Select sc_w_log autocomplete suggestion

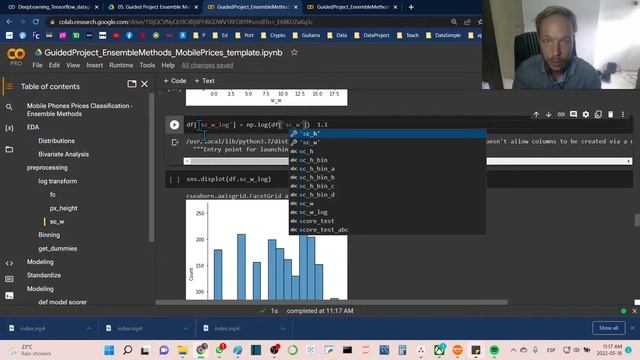387,212
